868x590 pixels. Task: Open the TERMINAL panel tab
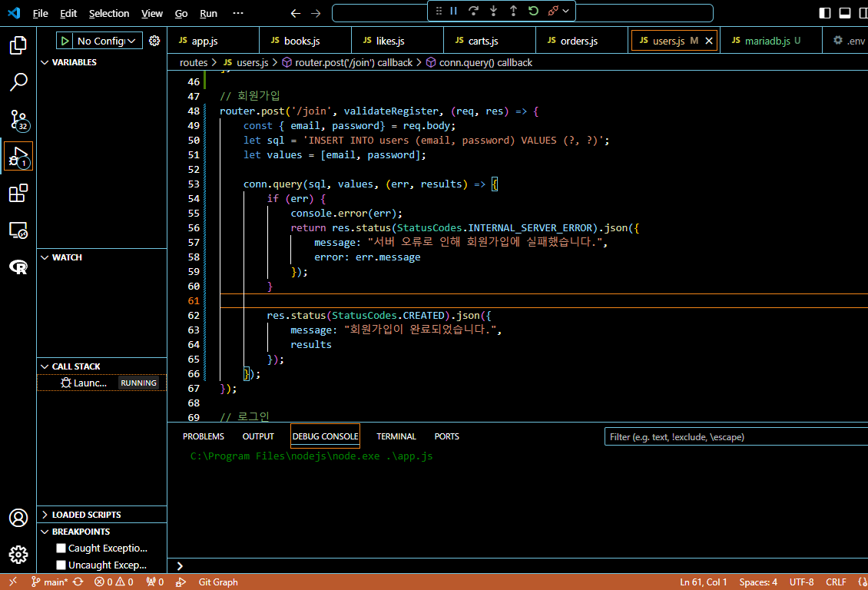396,436
